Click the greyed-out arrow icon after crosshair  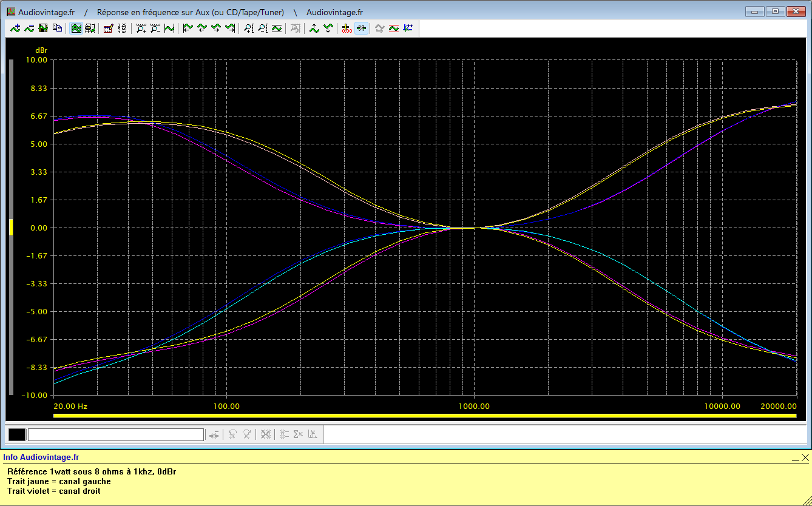click(x=380, y=28)
